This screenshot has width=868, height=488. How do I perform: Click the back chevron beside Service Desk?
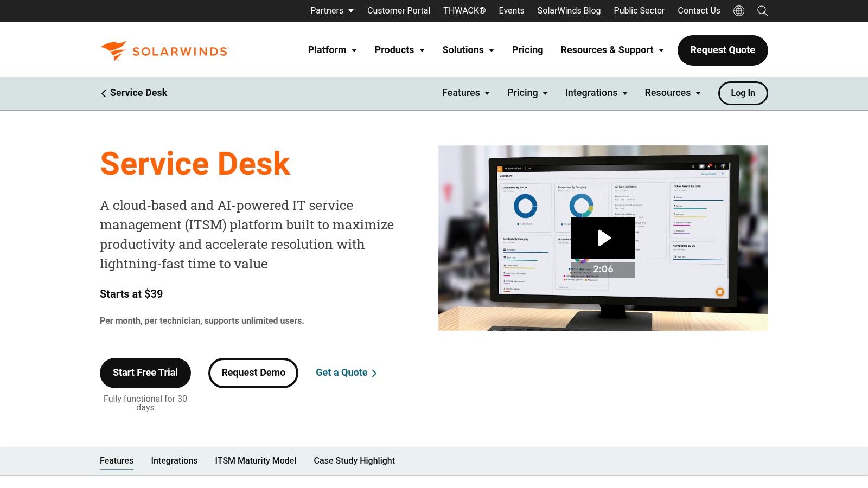(x=104, y=93)
